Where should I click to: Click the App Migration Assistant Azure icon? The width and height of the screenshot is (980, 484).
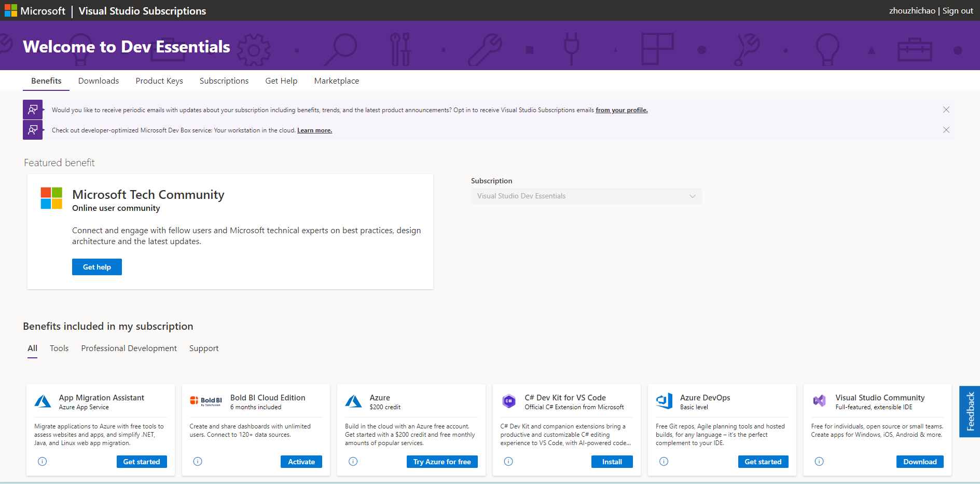pos(43,401)
